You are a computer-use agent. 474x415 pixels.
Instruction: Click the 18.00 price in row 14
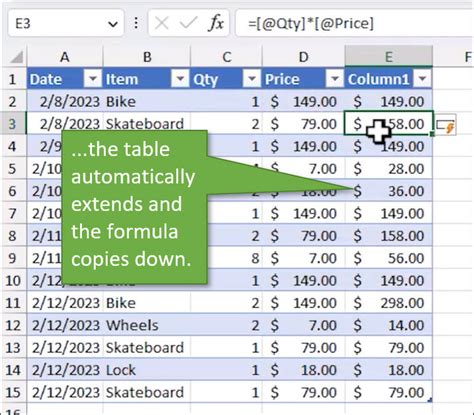(x=303, y=370)
